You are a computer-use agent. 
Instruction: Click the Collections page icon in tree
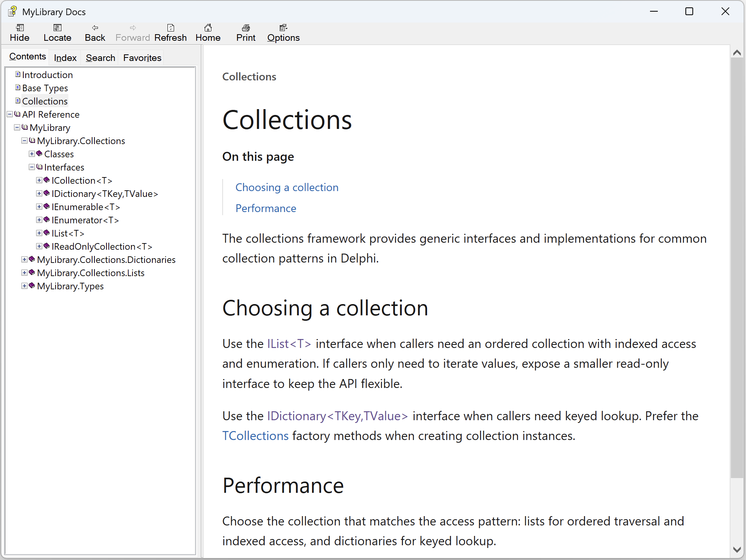[x=18, y=101]
